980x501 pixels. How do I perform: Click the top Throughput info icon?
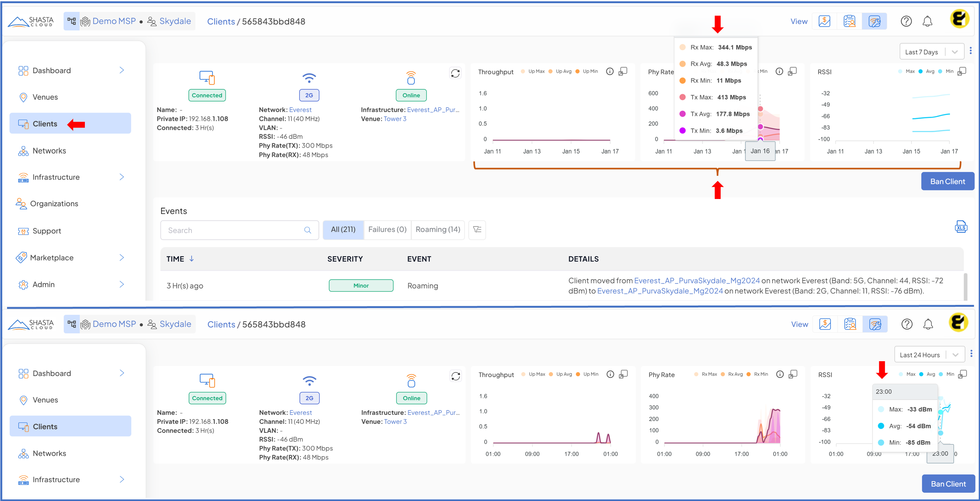[609, 71]
